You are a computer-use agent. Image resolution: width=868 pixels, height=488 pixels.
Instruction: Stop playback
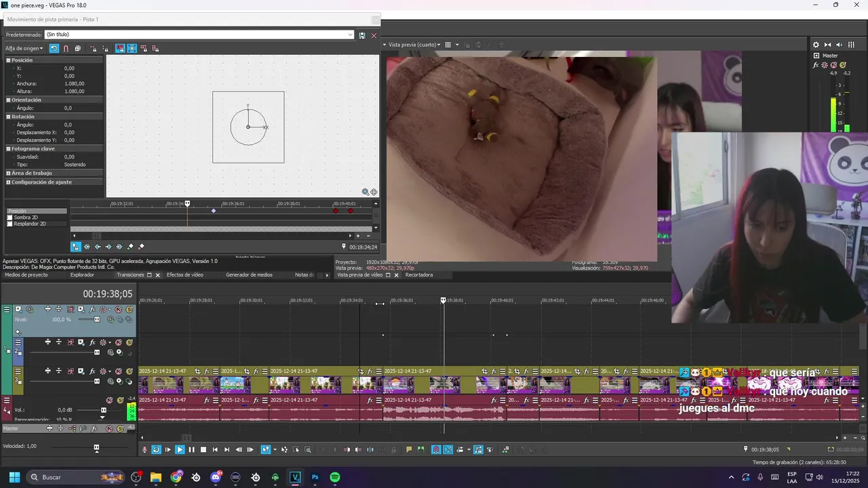pos(203,449)
